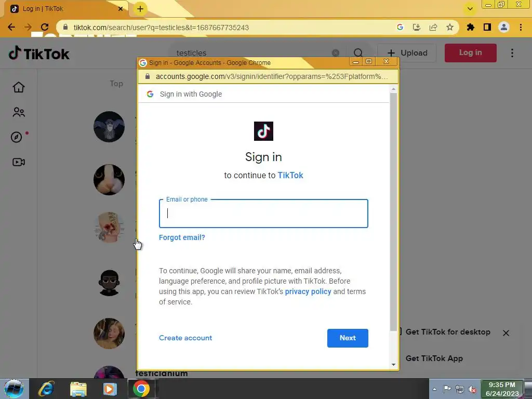This screenshot has height=399, width=532.
Task: Click the Email or phone input field
Action: point(263,214)
